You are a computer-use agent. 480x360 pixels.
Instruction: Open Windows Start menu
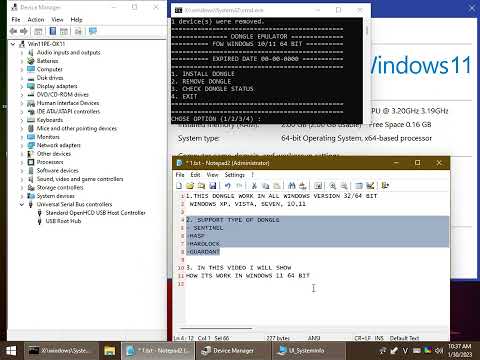coord(11,351)
